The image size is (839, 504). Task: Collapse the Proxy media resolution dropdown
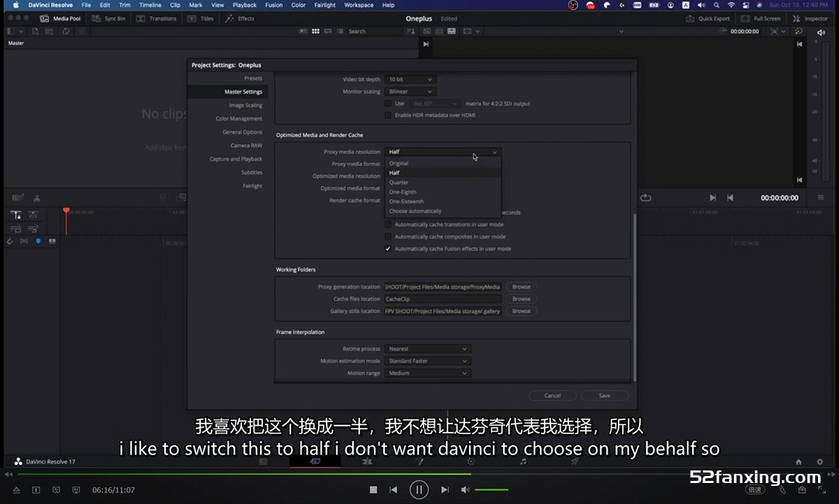click(443, 152)
